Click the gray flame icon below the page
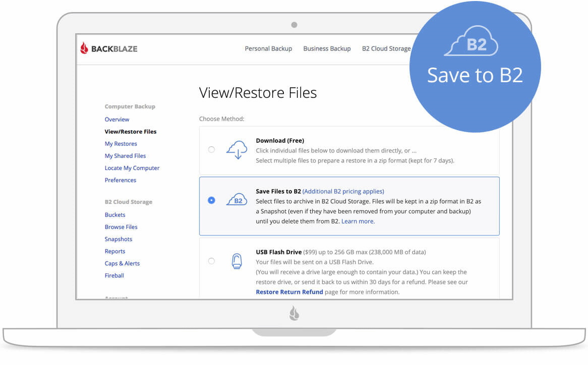This screenshot has height=365, width=588. (295, 313)
